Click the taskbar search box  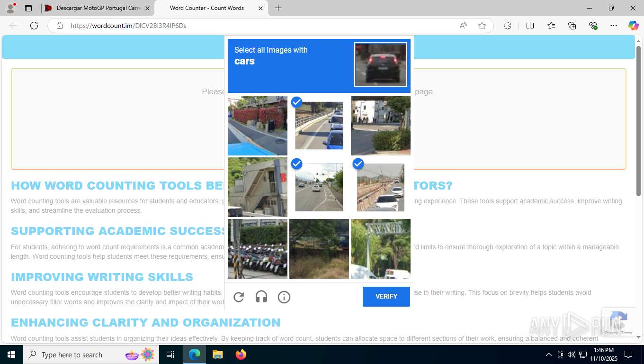[x=91, y=355]
